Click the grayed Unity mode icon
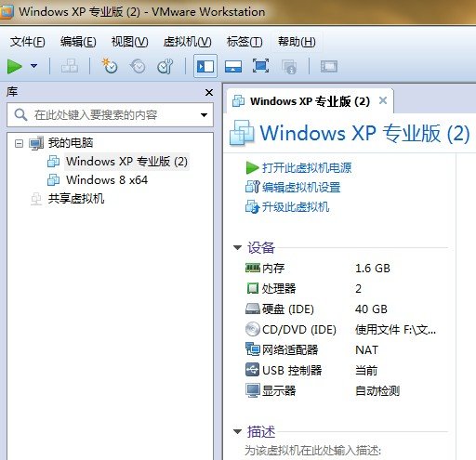Viewport: 476px width, 460px height. (x=289, y=67)
